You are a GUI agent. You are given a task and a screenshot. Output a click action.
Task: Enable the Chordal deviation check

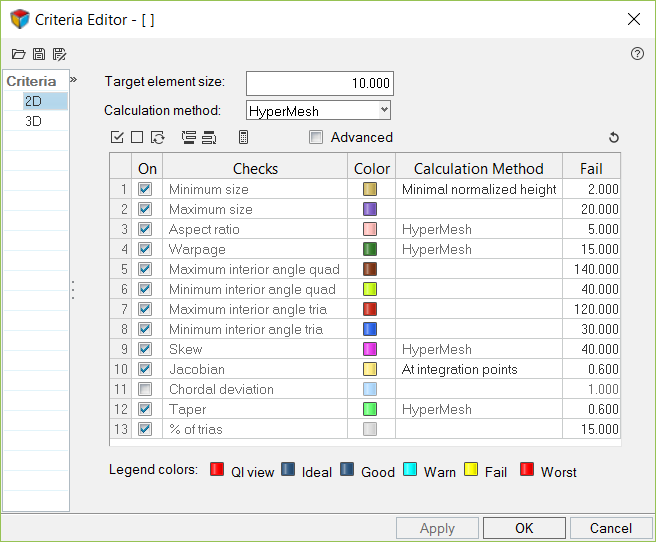pyautogui.click(x=145, y=389)
